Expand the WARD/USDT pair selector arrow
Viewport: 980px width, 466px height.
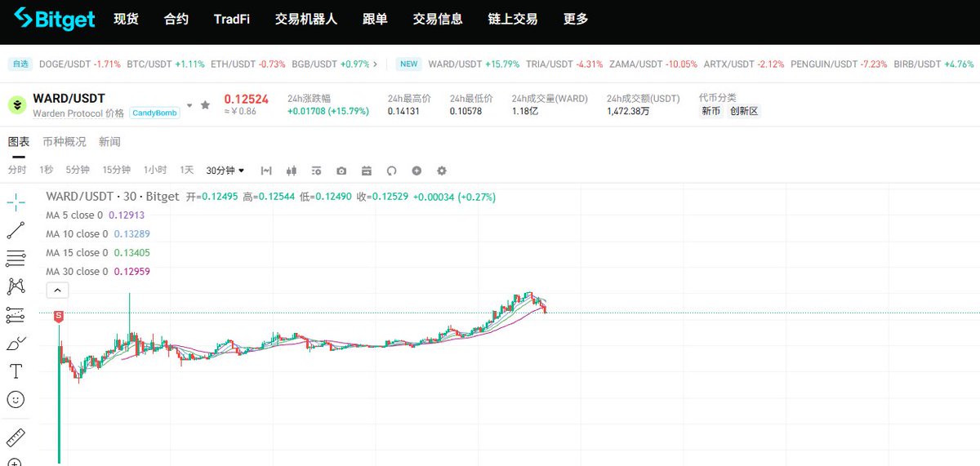coord(189,105)
